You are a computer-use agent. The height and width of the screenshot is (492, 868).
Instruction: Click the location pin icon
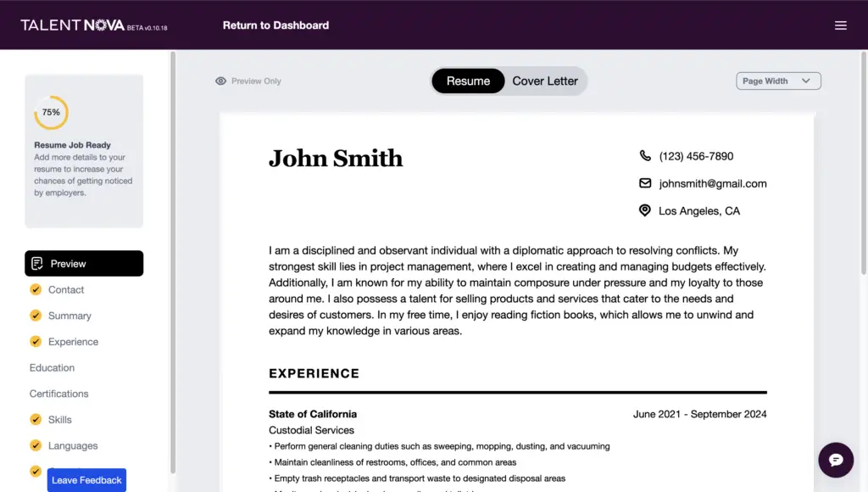point(645,210)
